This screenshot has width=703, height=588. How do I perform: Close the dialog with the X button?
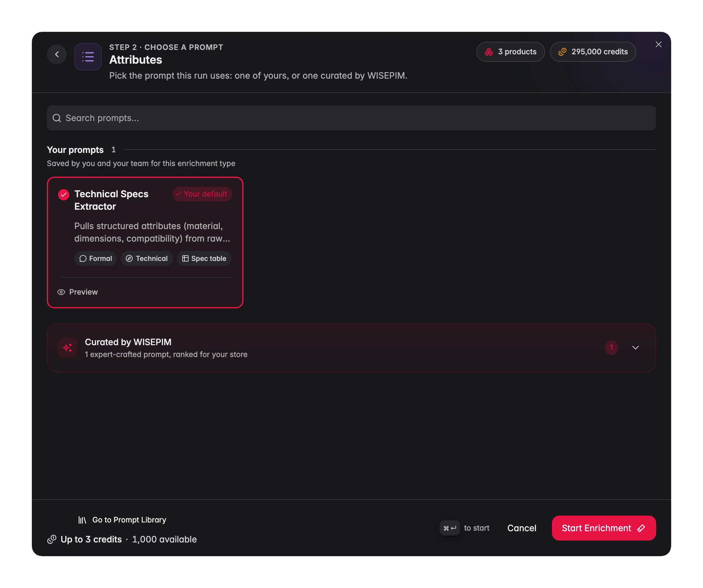coord(658,45)
